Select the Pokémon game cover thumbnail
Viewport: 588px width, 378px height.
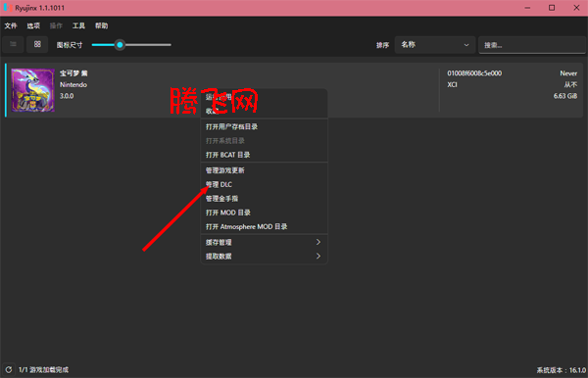tap(33, 90)
